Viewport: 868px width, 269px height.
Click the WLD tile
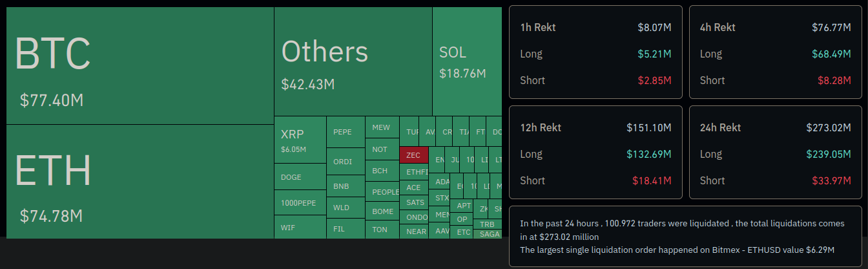point(345,208)
